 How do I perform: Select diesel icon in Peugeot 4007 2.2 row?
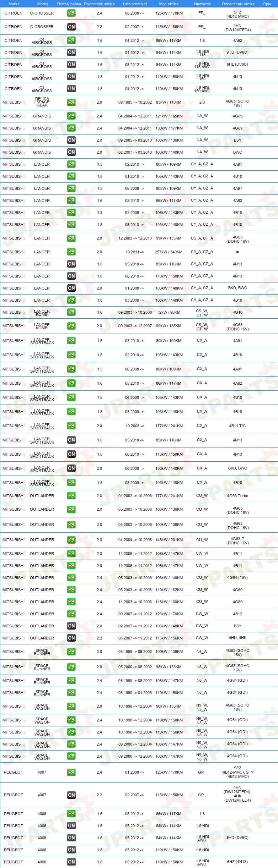(x=71, y=795)
